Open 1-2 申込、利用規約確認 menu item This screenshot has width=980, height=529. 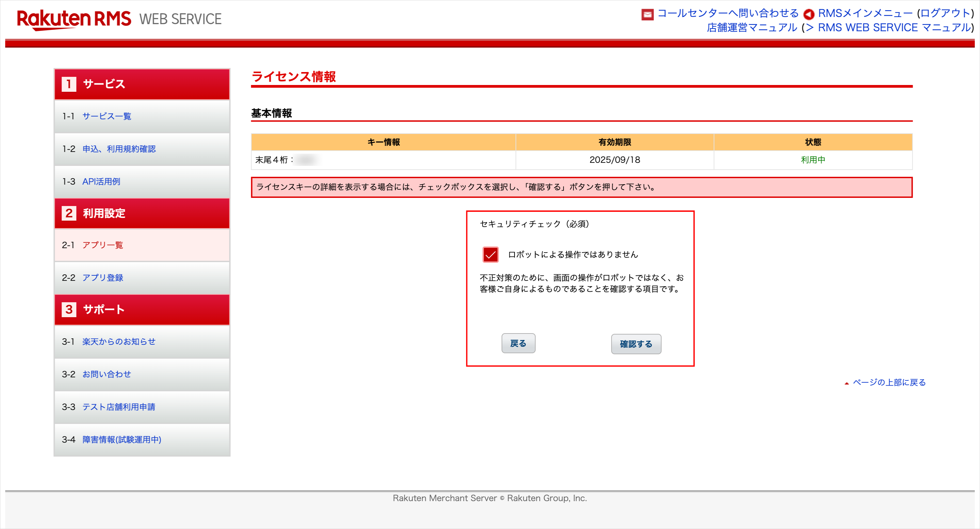(142, 149)
